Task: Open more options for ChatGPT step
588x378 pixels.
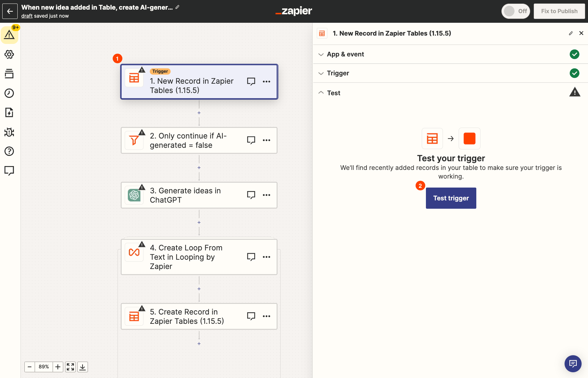Action: pos(266,195)
